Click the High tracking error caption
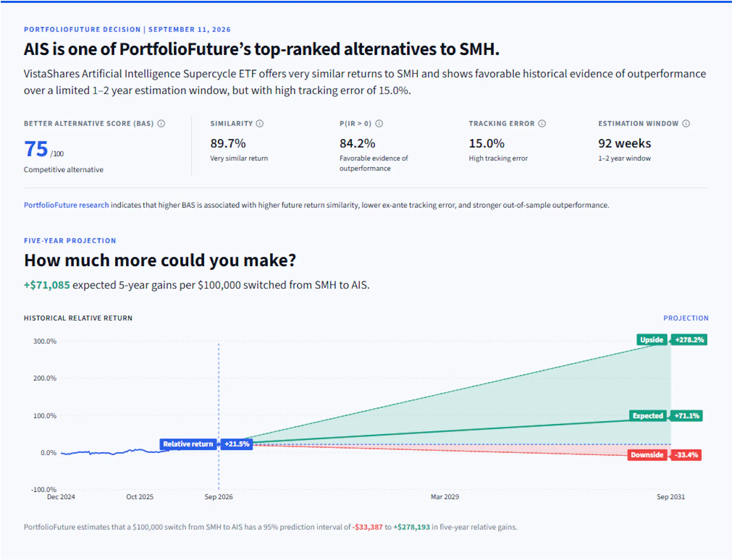 [498, 158]
